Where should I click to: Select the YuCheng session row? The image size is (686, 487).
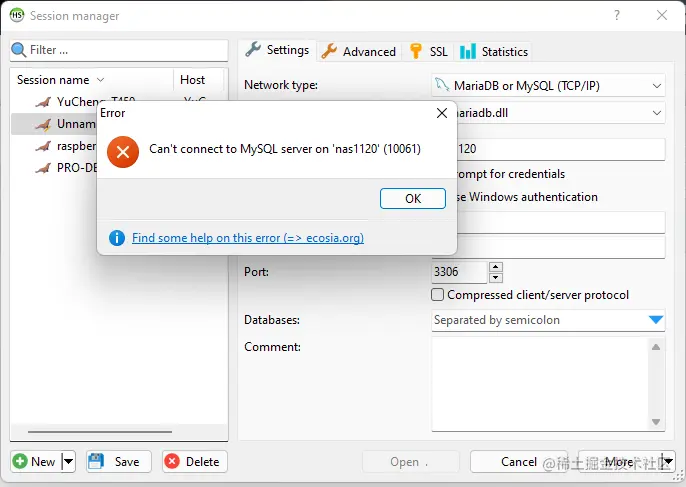[119, 102]
